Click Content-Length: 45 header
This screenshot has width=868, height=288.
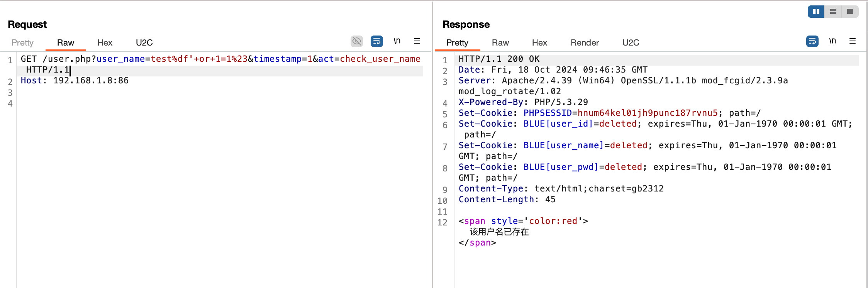coord(507,199)
